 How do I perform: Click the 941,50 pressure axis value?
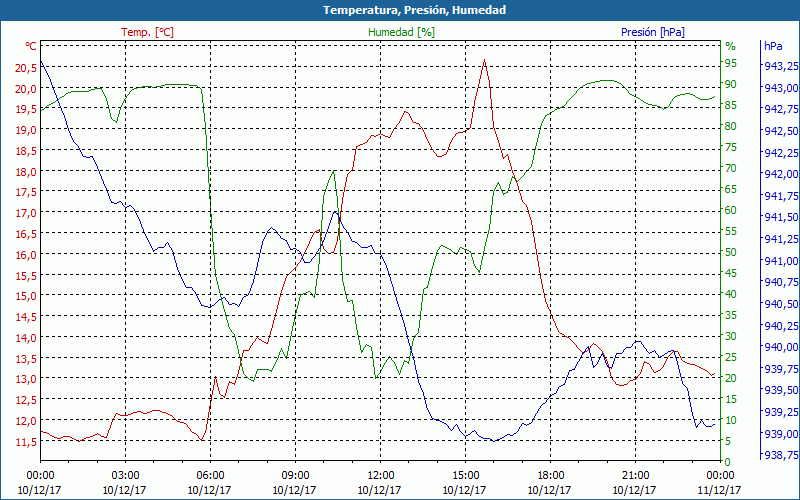pyautogui.click(x=781, y=218)
